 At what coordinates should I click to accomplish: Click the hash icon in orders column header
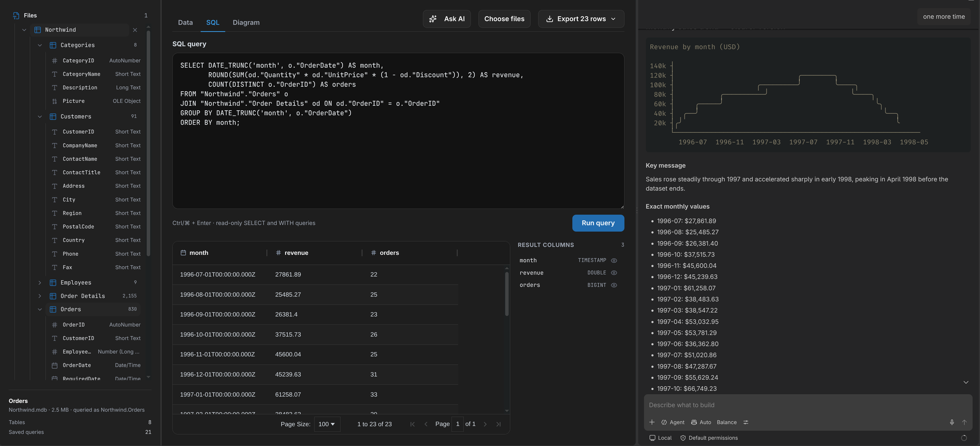373,253
